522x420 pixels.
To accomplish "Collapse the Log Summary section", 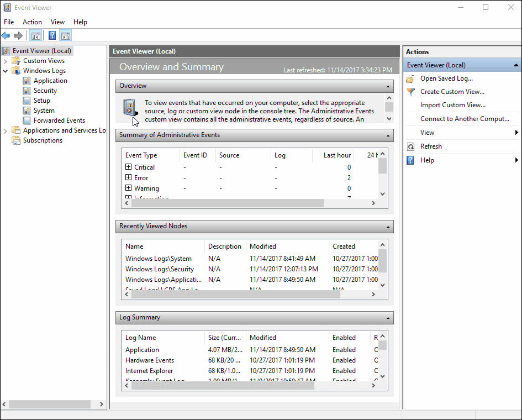I will point(388,318).
